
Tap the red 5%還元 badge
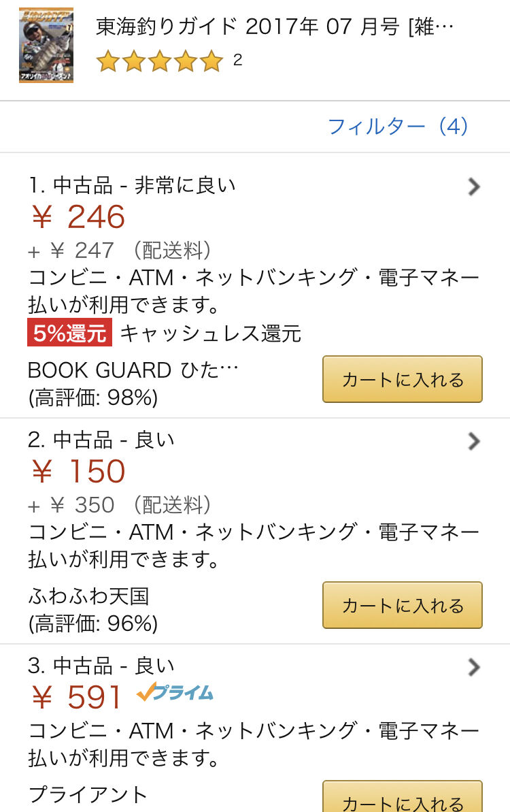pyautogui.click(x=69, y=333)
